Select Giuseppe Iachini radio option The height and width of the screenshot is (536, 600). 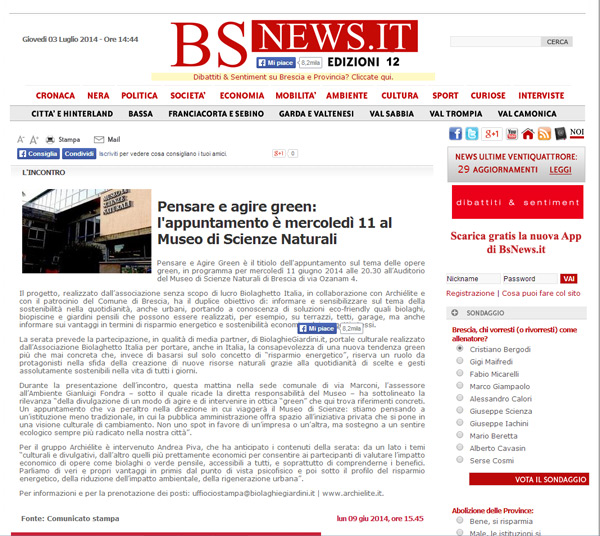coord(460,422)
